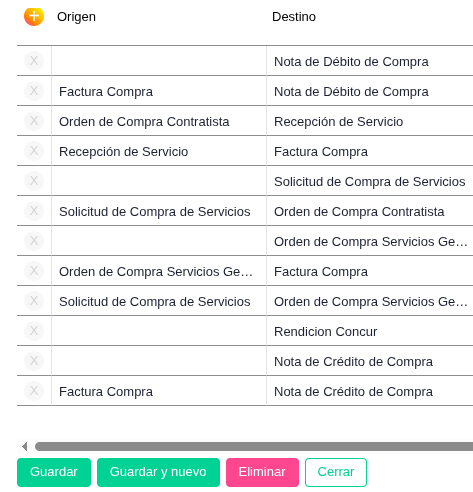Click the Destino column header

click(294, 17)
